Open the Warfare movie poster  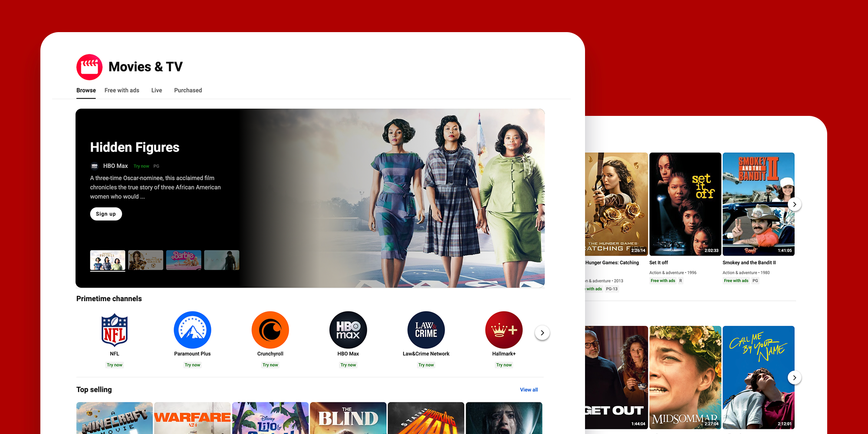[x=192, y=418]
